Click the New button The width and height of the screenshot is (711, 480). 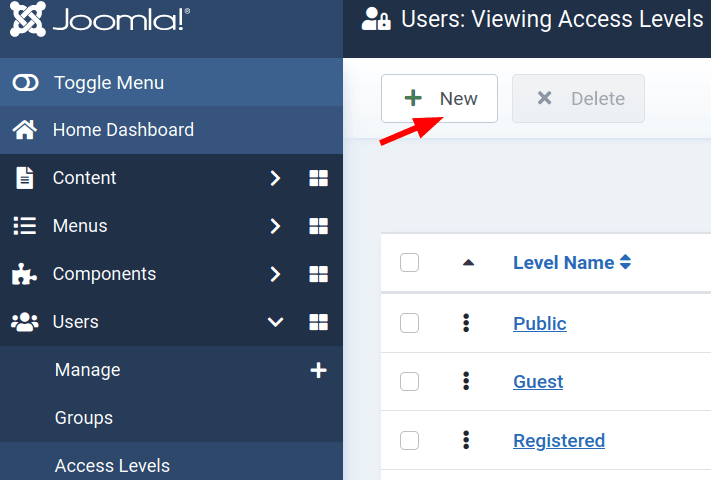tap(439, 99)
